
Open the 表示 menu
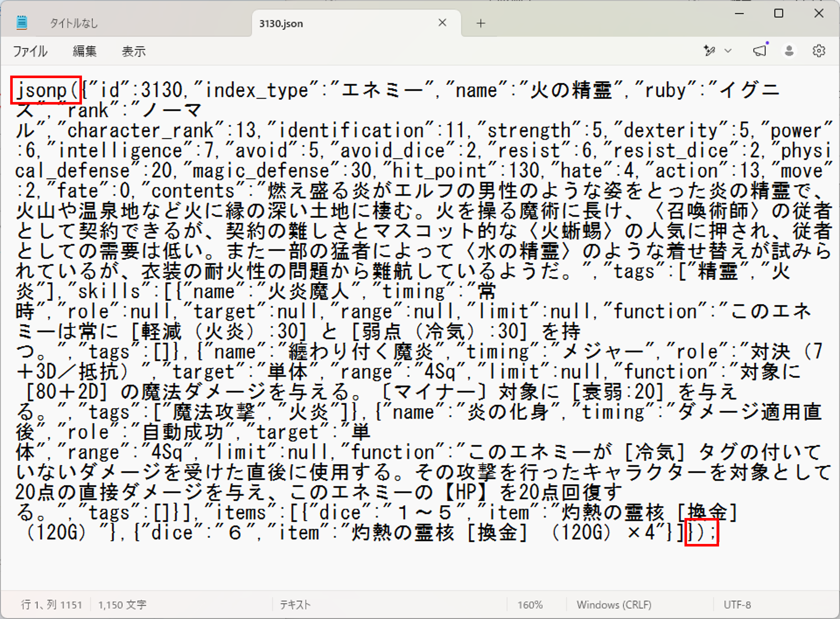133,51
